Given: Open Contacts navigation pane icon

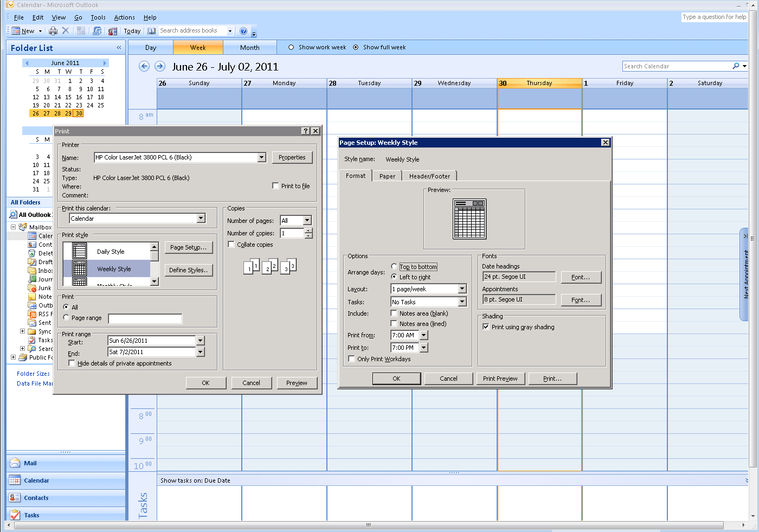Looking at the screenshot, I should [x=15, y=498].
